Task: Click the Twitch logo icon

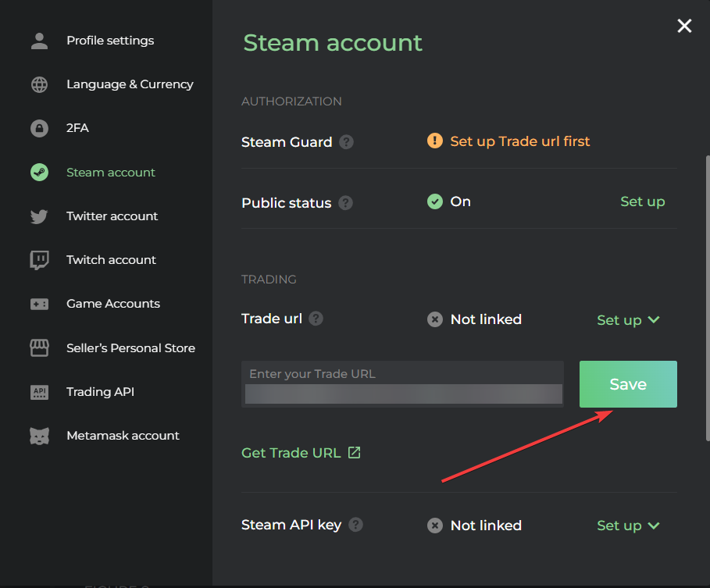Action: 39,260
